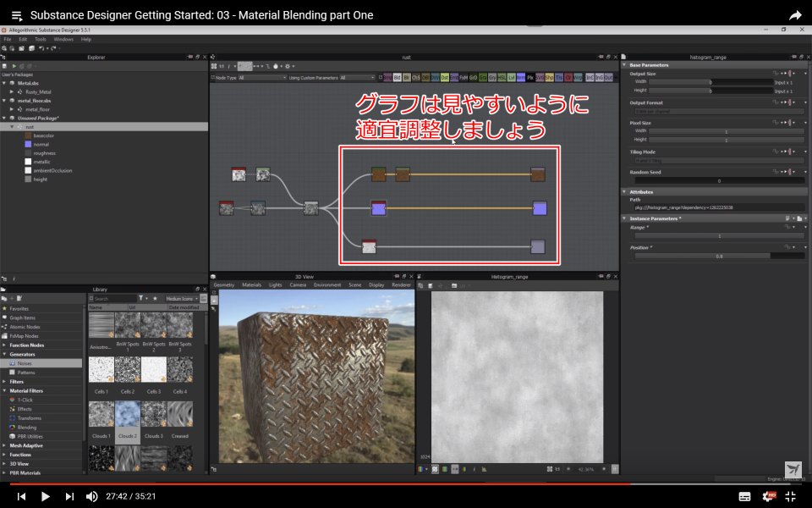
Task: Adjust the Range parameter slider
Action: [x=719, y=236]
